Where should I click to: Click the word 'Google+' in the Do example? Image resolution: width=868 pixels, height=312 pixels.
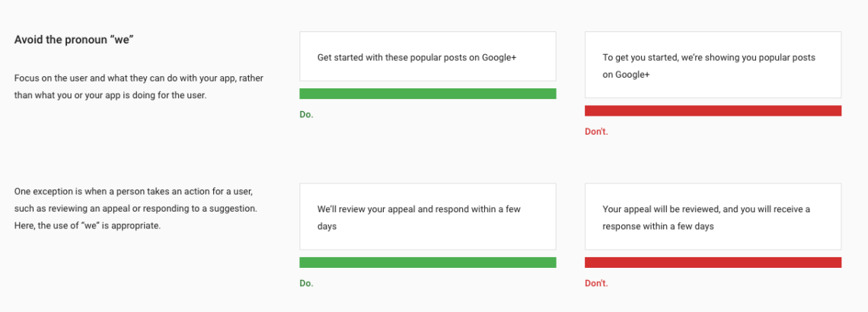[x=499, y=57]
